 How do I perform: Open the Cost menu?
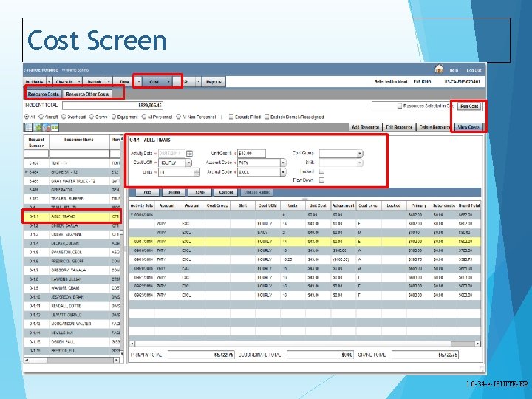(x=154, y=82)
